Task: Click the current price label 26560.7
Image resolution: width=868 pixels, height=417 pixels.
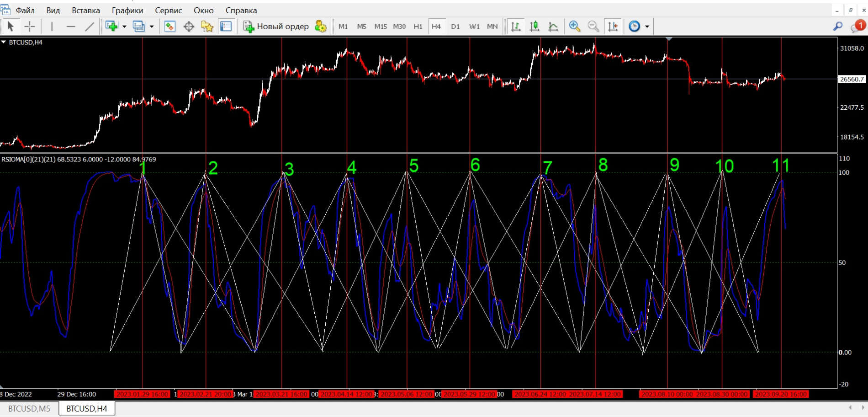Action: pos(852,79)
